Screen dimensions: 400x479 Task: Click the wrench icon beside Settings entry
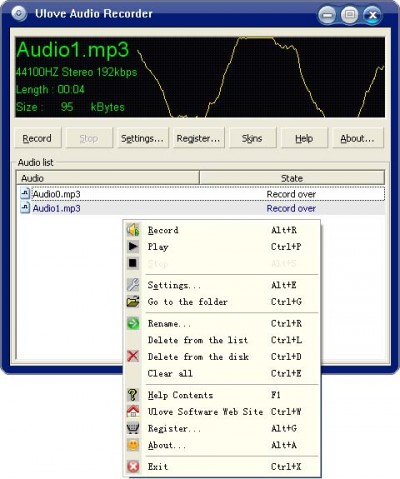click(133, 285)
